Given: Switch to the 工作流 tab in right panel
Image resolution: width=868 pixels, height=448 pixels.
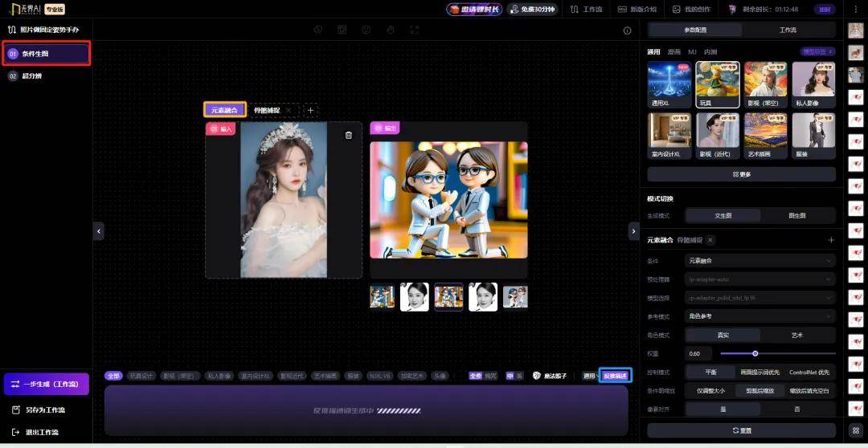Looking at the screenshot, I should pos(788,30).
